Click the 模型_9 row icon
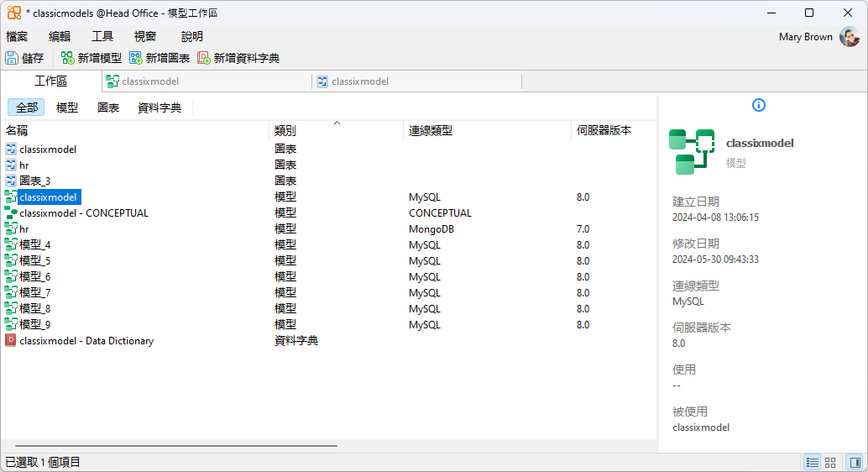Viewport: 868px width, 472px height. point(11,324)
